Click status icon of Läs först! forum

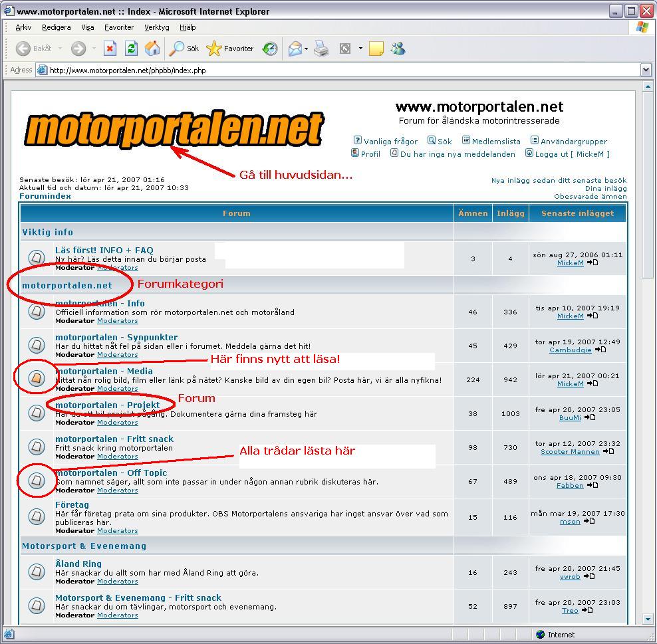pyautogui.click(x=37, y=257)
